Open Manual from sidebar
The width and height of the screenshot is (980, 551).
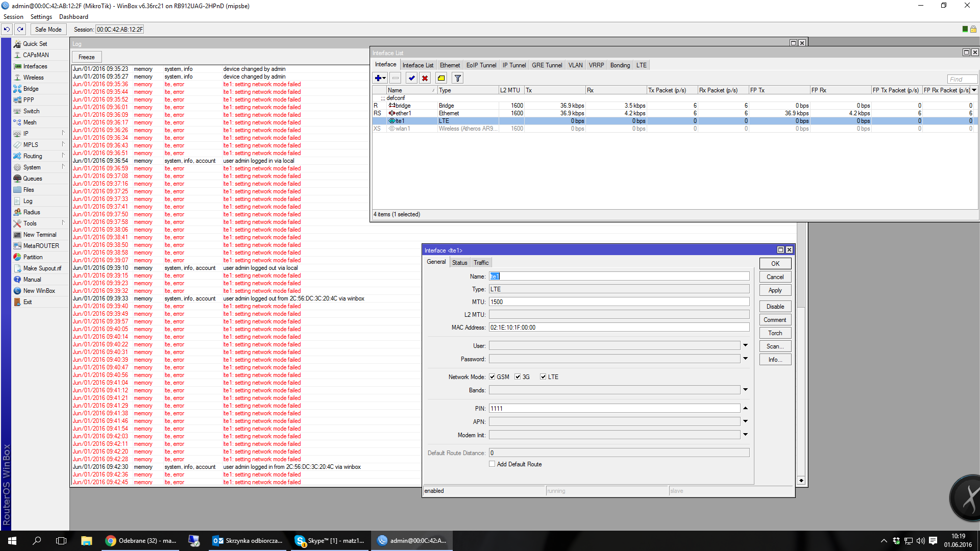pyautogui.click(x=32, y=280)
